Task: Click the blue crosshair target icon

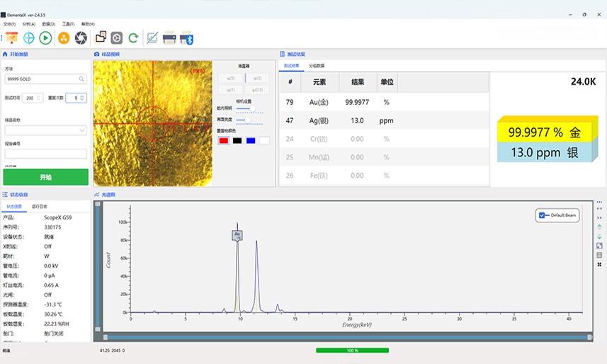Action: pyautogui.click(x=29, y=38)
